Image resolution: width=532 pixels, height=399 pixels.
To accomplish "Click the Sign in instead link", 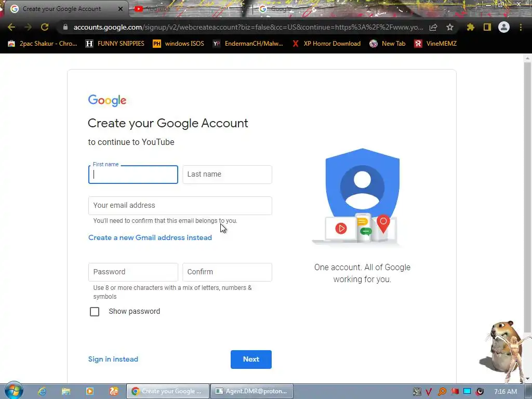I will point(113,359).
